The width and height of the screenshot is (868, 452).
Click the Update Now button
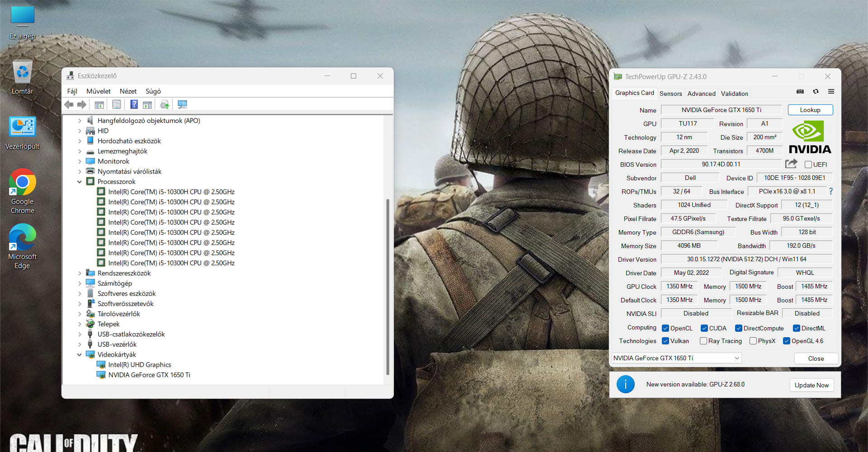coord(812,385)
